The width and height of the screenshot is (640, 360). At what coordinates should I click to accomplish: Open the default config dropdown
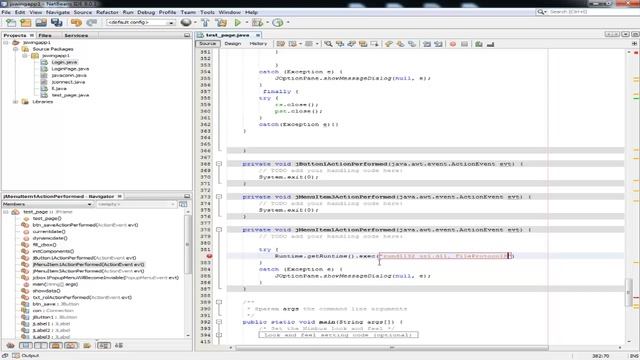click(x=140, y=22)
